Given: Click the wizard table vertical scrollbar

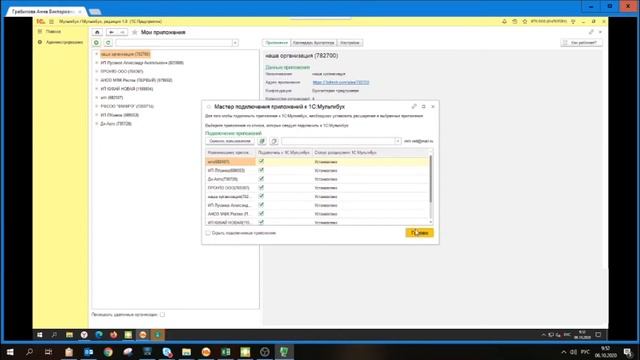Looking at the screenshot, I should tap(431, 180).
